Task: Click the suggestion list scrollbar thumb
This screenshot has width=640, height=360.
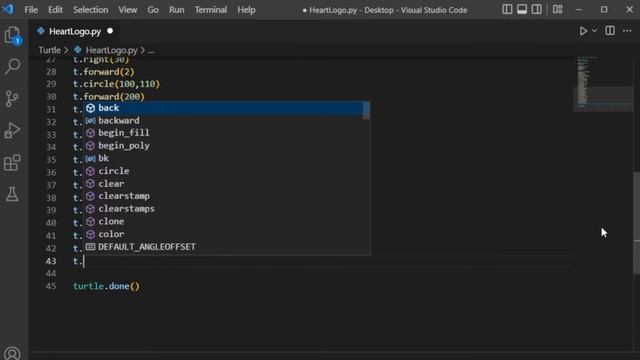Action: (366, 110)
